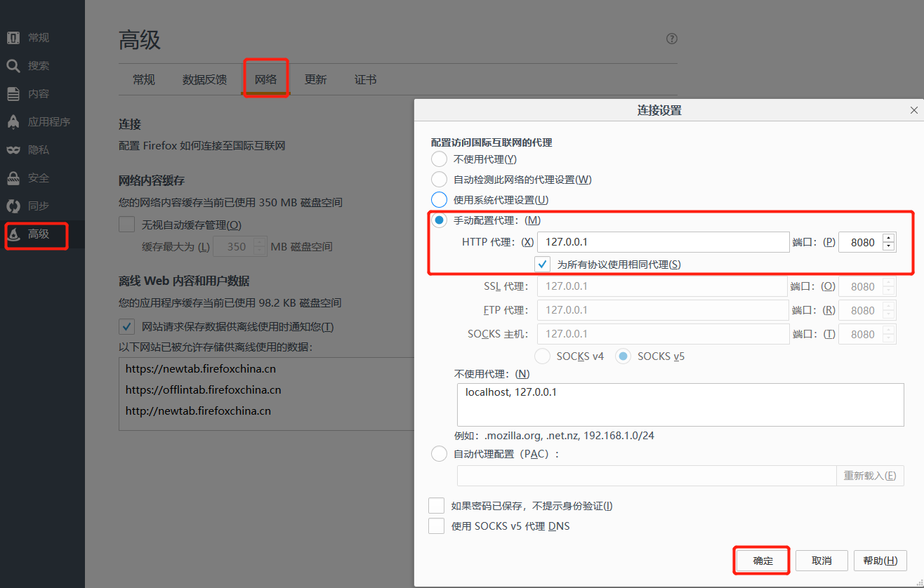Open the 内容 document sidebar icon
The image size is (924, 588).
pos(13,94)
